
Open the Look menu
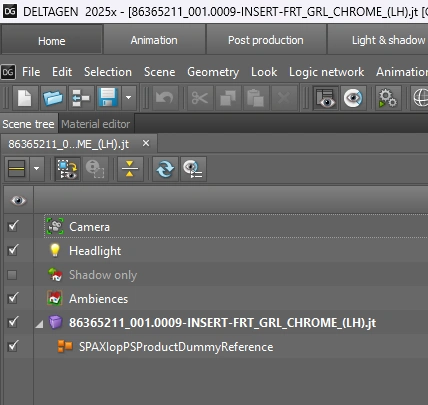264,72
